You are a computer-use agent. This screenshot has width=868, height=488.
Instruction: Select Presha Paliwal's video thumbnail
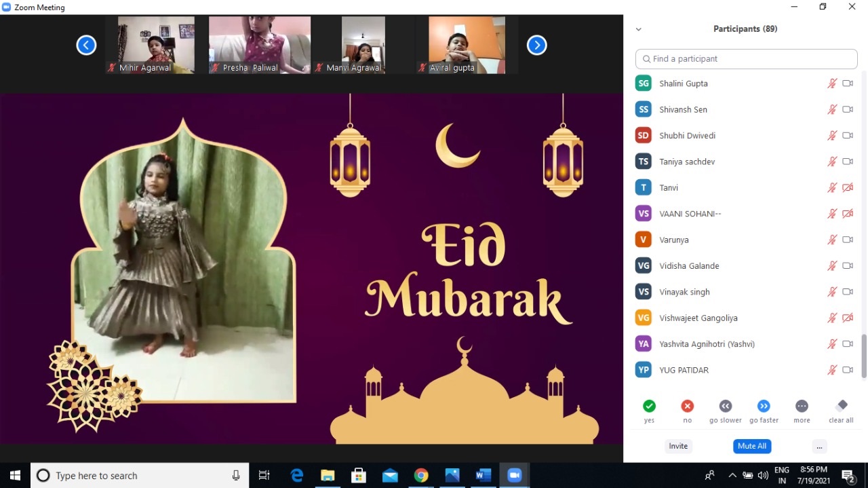point(260,45)
